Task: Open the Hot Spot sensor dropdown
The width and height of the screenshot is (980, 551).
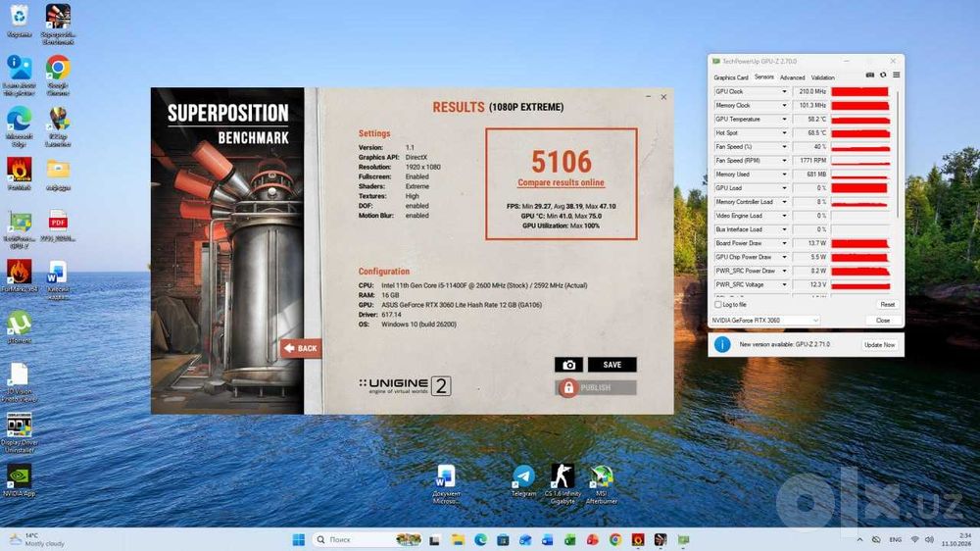Action: tap(784, 132)
